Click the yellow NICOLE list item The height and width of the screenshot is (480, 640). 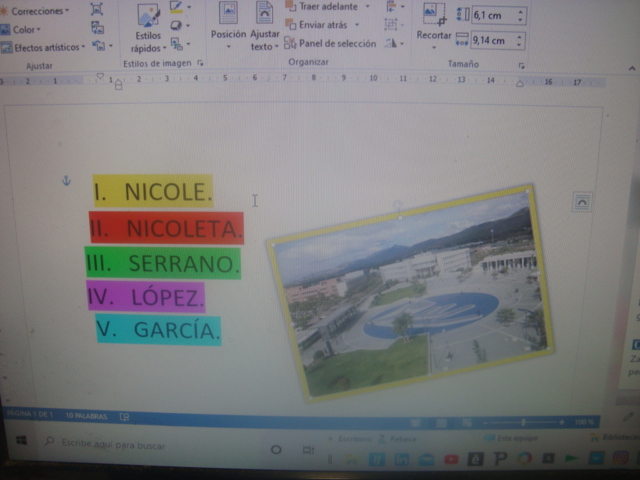pyautogui.click(x=153, y=191)
